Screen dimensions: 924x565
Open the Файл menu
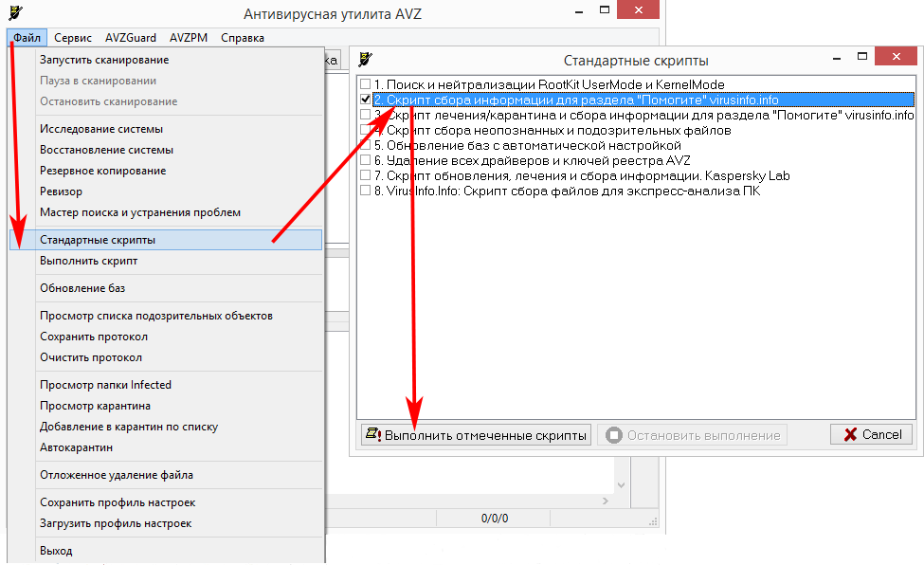(x=27, y=38)
